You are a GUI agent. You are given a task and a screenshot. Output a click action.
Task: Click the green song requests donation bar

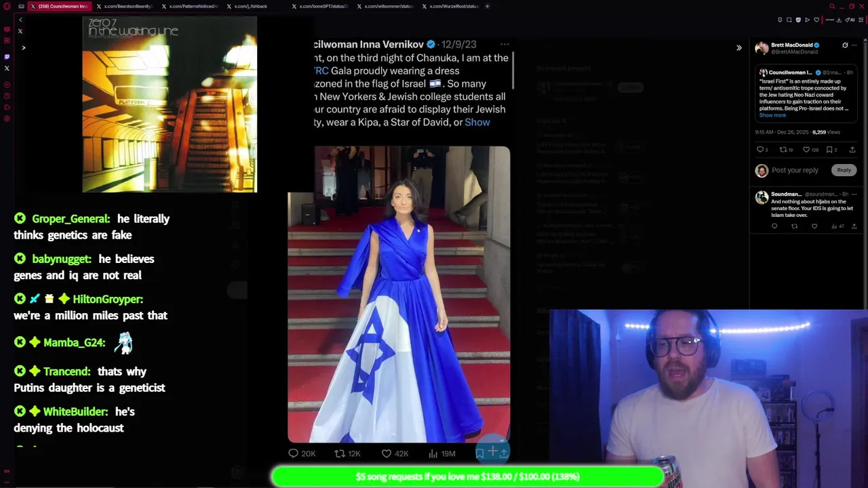coord(467,476)
